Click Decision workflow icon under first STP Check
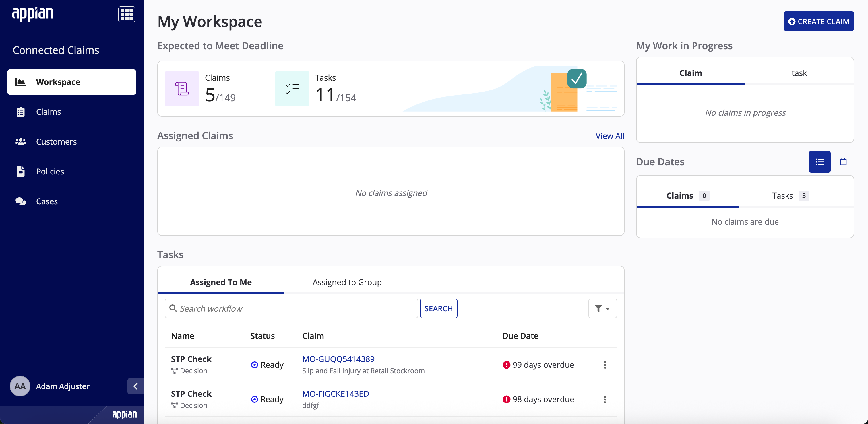Image resolution: width=868 pixels, height=424 pixels. point(174,370)
